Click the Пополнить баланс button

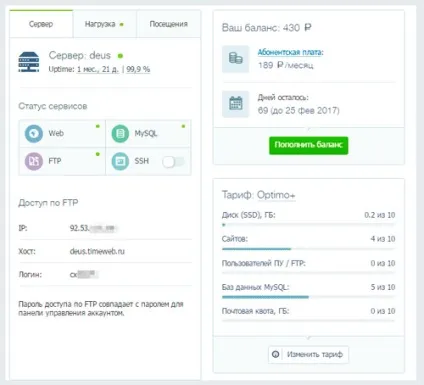(x=309, y=145)
